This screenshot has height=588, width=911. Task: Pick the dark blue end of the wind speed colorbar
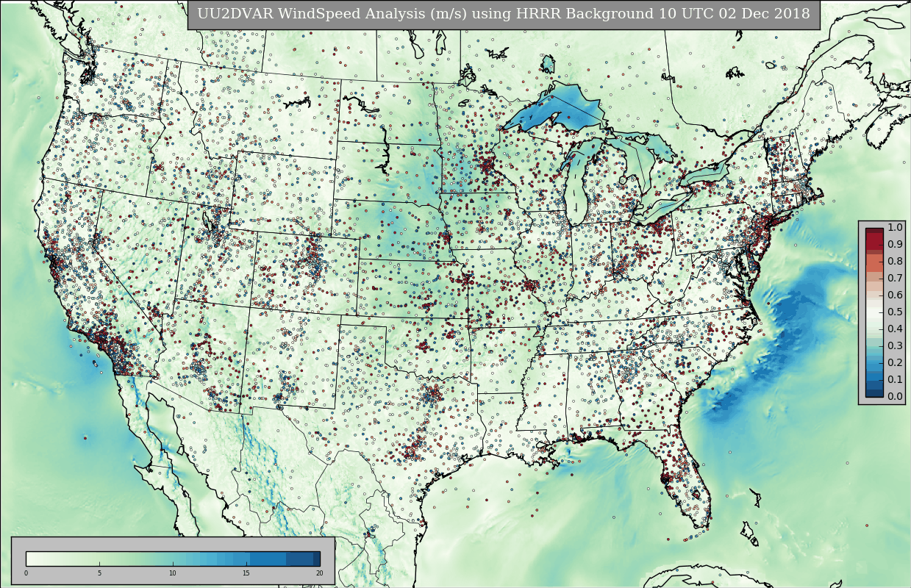point(317,559)
